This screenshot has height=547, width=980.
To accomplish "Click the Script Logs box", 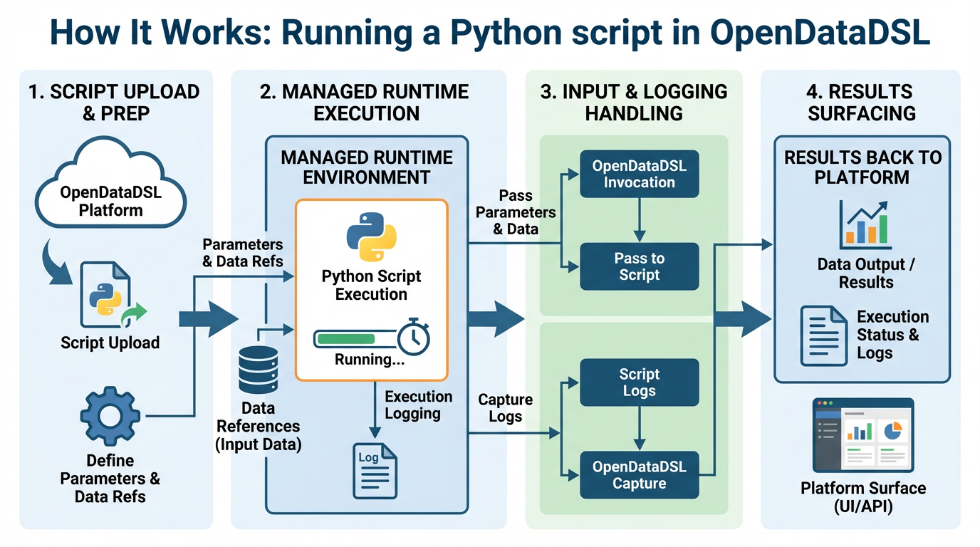I will [x=639, y=382].
